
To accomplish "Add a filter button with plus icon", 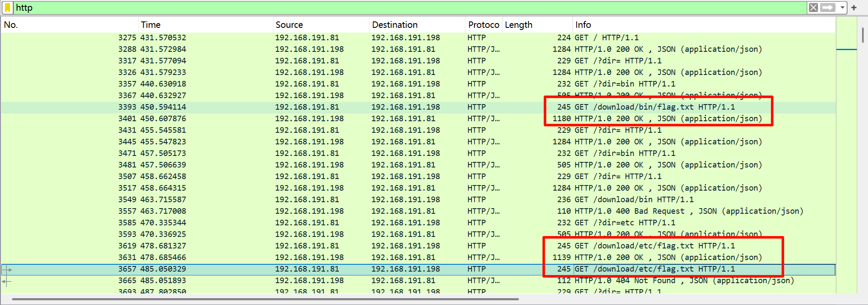I will (854, 8).
